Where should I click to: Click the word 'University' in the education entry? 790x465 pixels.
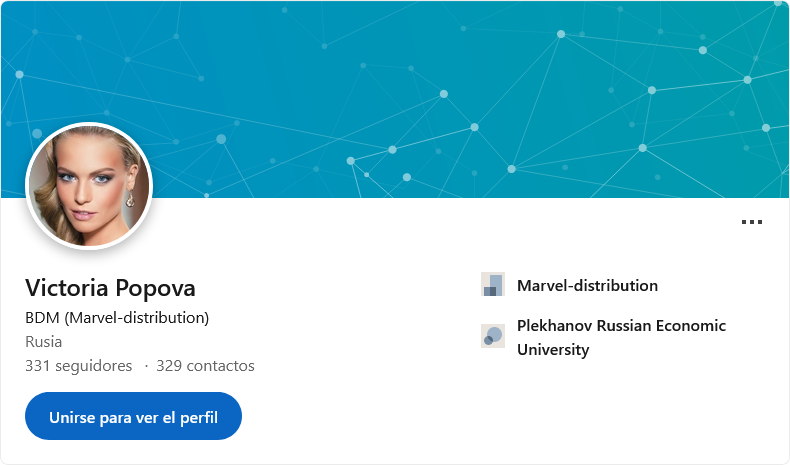[x=553, y=350]
